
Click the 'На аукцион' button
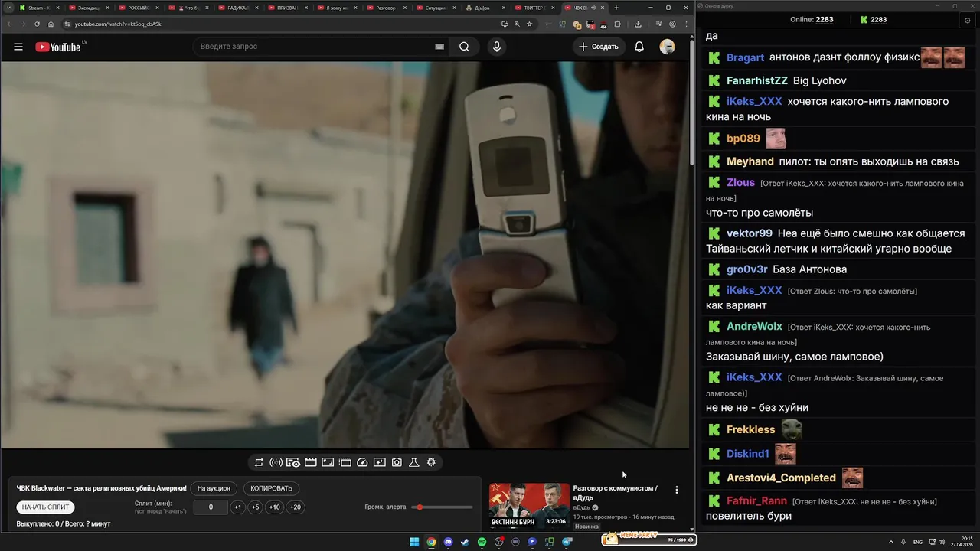[214, 488]
